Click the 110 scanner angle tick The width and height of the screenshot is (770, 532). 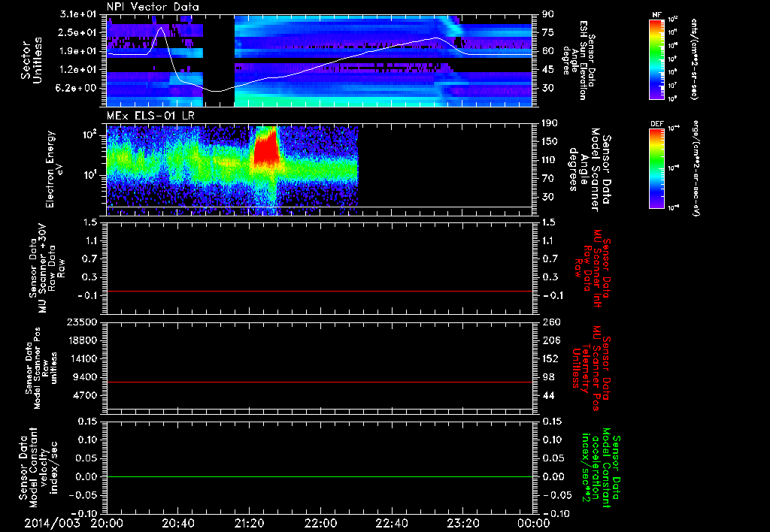tap(550, 160)
